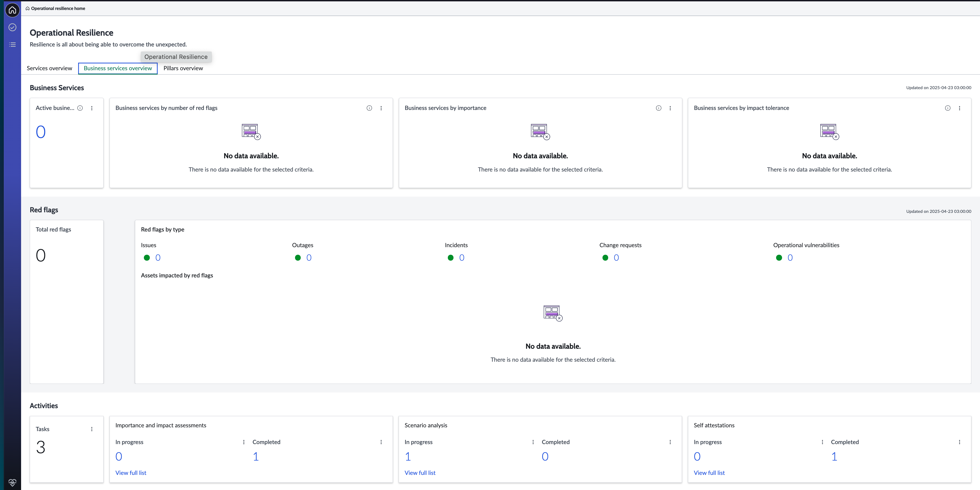Open options menu for Self attestations Completed
Screen dimensions: 980x490
pyautogui.click(x=959, y=442)
